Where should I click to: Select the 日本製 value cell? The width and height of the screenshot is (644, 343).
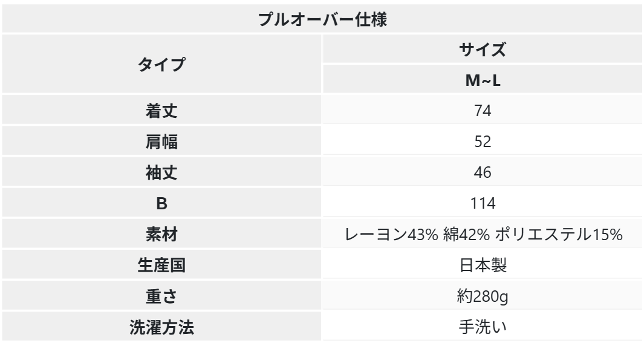(x=483, y=266)
